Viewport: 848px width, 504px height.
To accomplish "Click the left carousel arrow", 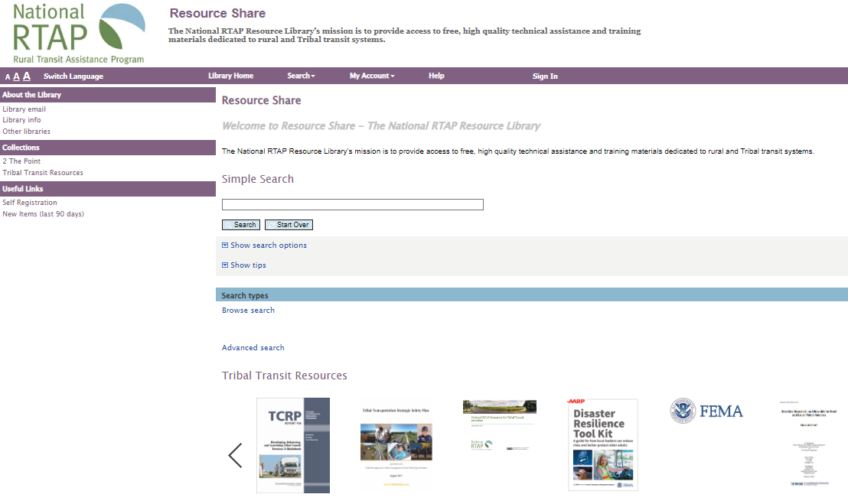I will click(x=234, y=455).
